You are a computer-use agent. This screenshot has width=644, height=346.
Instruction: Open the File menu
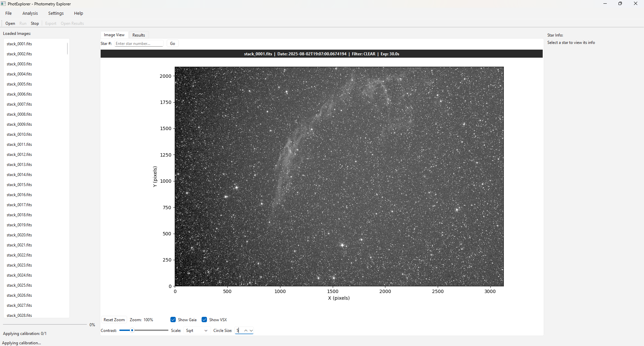9,13
